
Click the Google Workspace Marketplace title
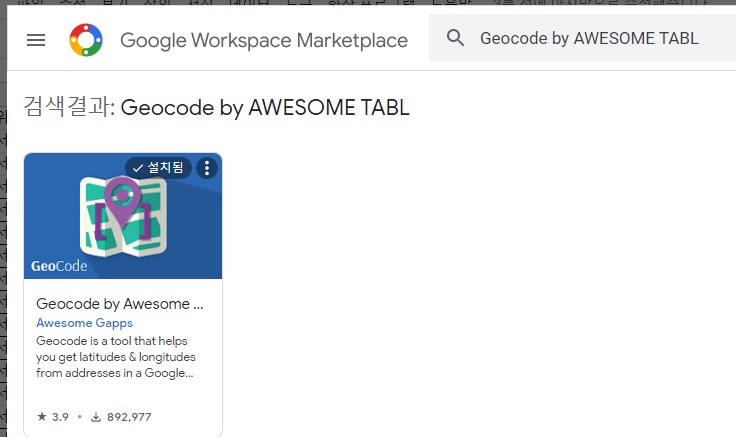(x=264, y=40)
